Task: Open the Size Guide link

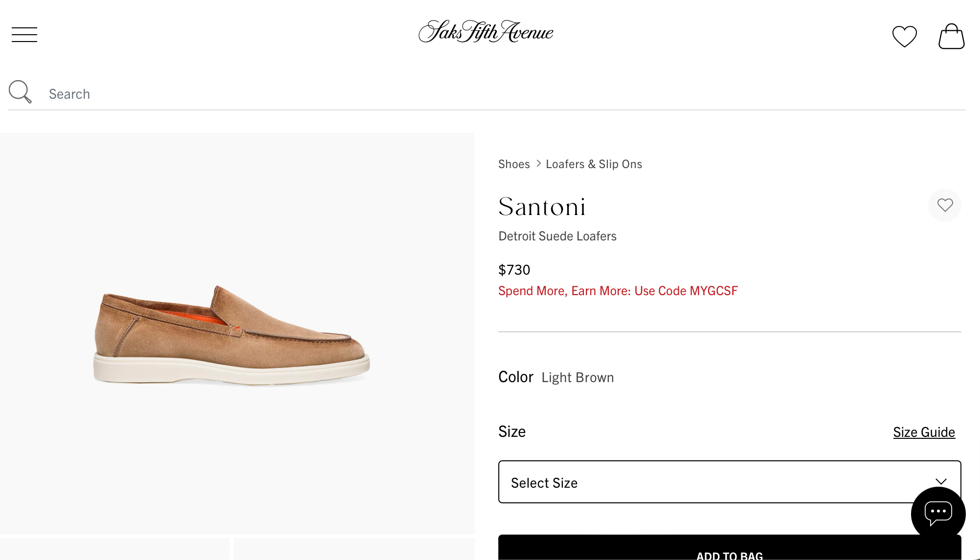Action: pos(923,432)
